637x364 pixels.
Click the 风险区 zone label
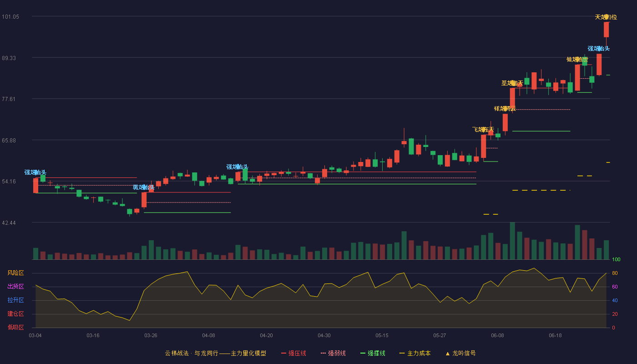coord(15,273)
